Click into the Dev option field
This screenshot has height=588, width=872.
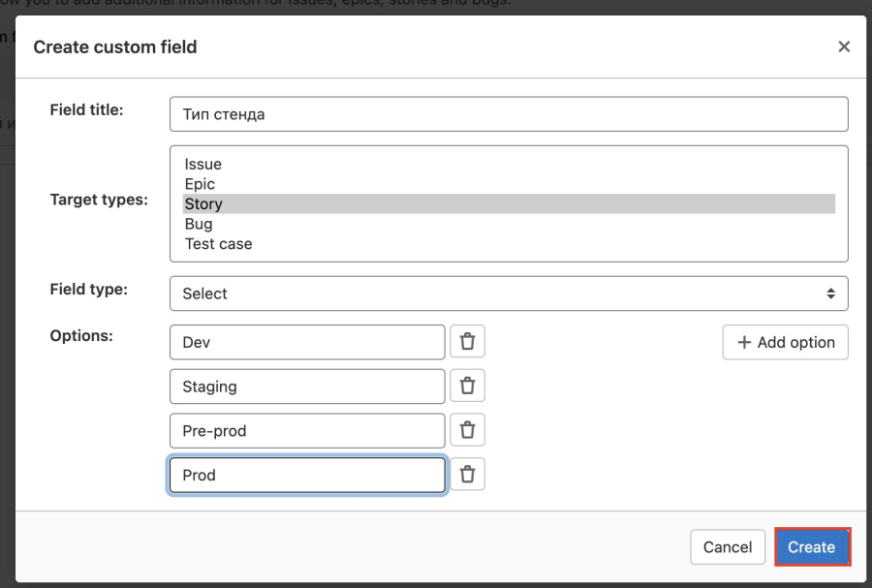(x=307, y=342)
